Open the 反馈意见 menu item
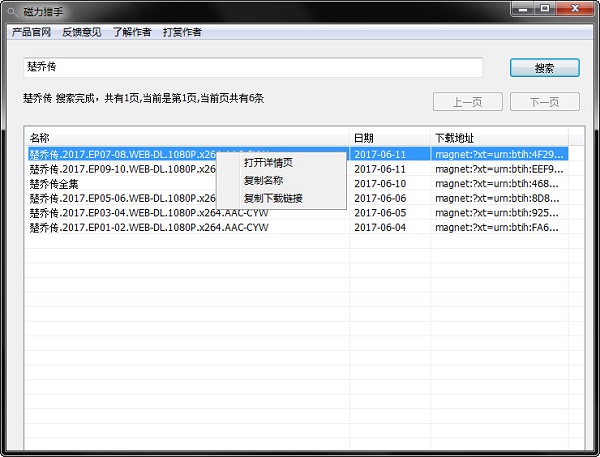Viewport: 600px width, 457px height. pos(81,32)
